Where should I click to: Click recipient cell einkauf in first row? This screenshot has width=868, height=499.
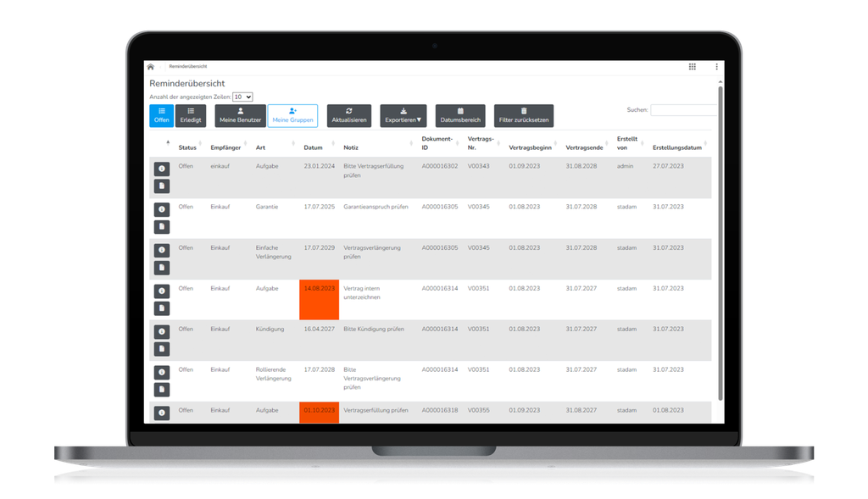(x=220, y=166)
